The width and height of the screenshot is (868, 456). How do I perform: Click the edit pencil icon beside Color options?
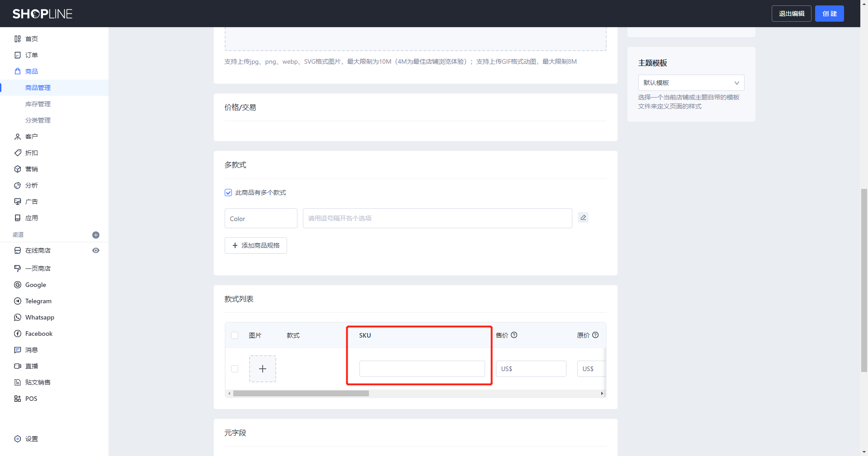[x=583, y=218]
